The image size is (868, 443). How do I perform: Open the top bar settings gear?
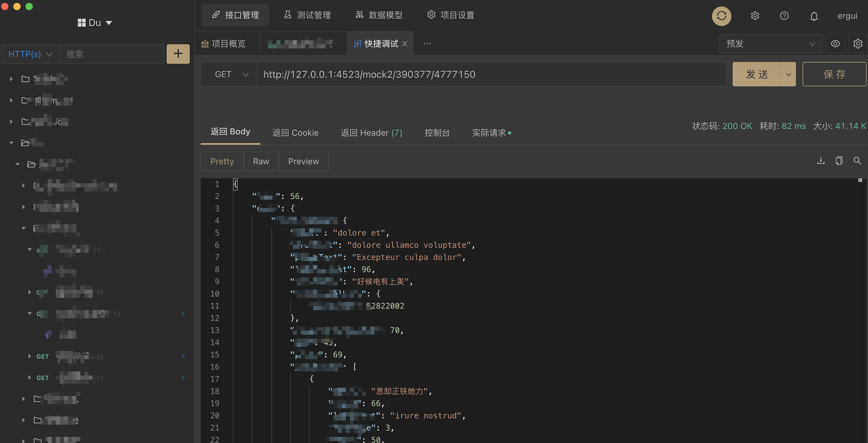[x=755, y=16]
